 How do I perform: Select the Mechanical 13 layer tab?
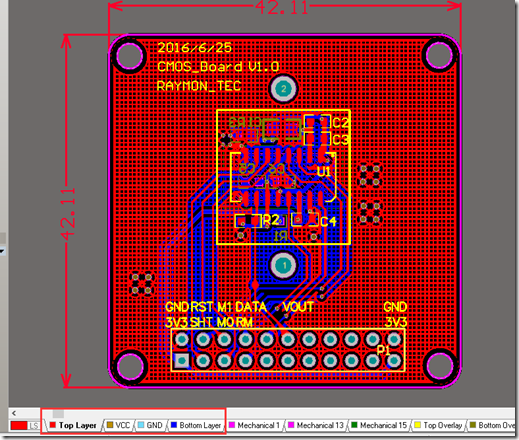(315, 425)
